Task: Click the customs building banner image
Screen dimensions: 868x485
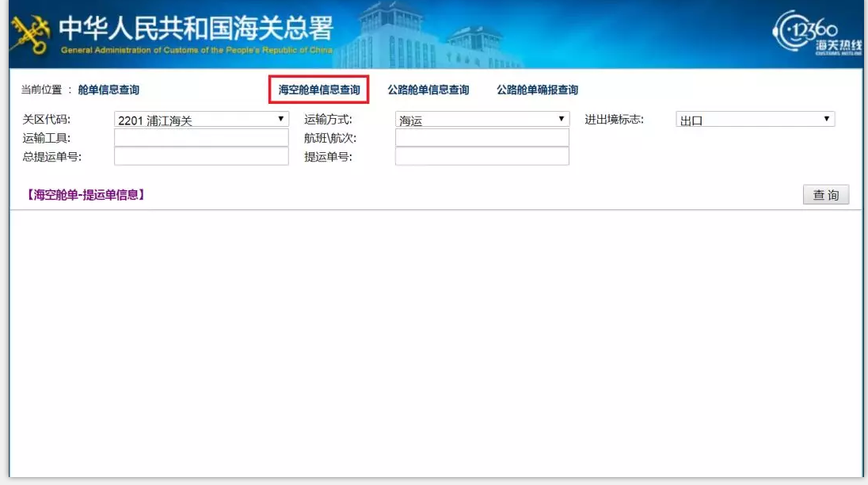Action: 444,36
